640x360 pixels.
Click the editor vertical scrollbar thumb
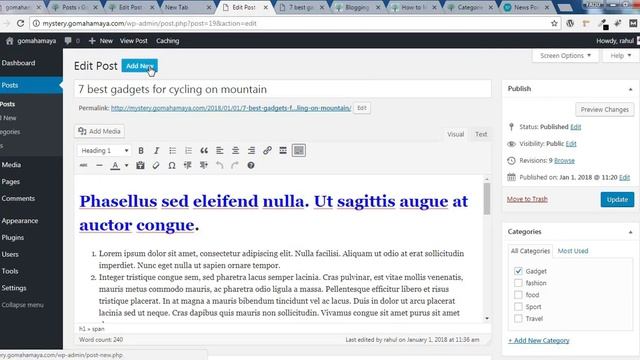pyautogui.click(x=487, y=198)
